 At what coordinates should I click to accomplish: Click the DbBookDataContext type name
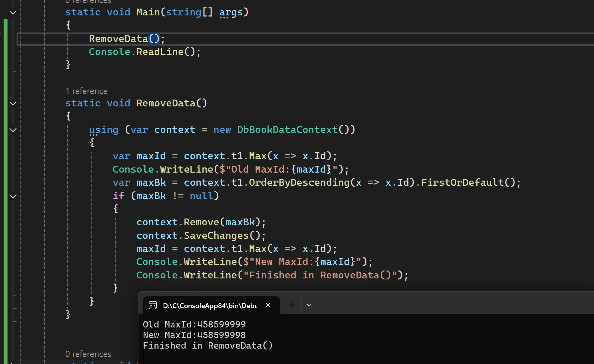287,130
